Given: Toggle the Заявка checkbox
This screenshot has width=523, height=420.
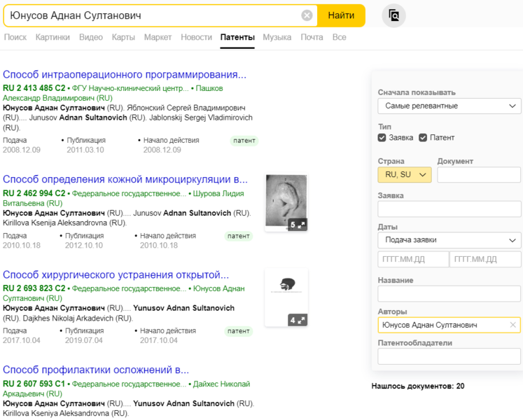Looking at the screenshot, I should pyautogui.click(x=382, y=138).
